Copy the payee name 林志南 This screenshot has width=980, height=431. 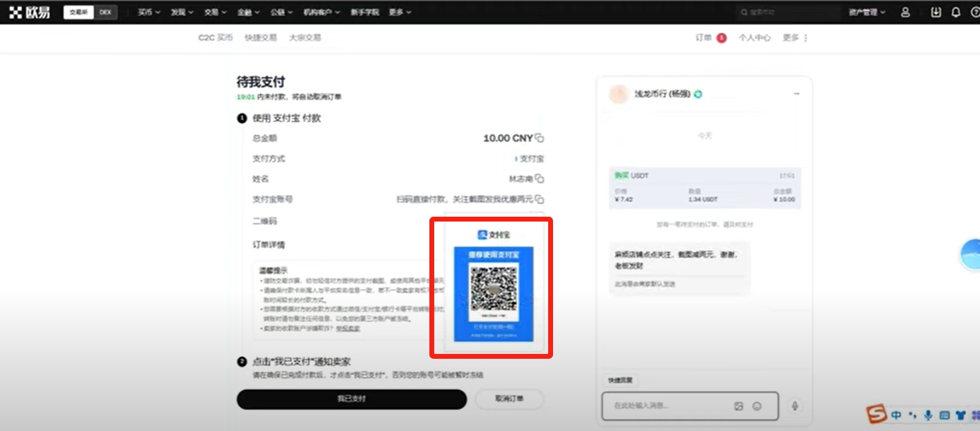coord(540,178)
